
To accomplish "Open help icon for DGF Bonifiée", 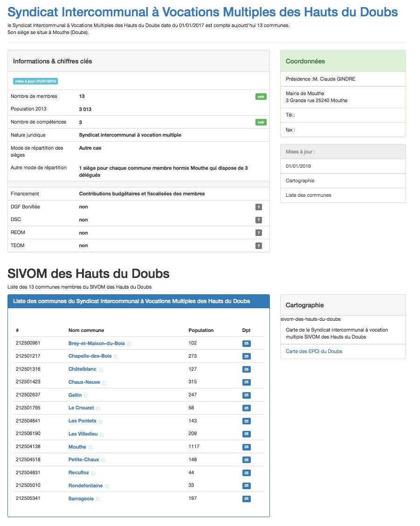I will click(x=258, y=207).
